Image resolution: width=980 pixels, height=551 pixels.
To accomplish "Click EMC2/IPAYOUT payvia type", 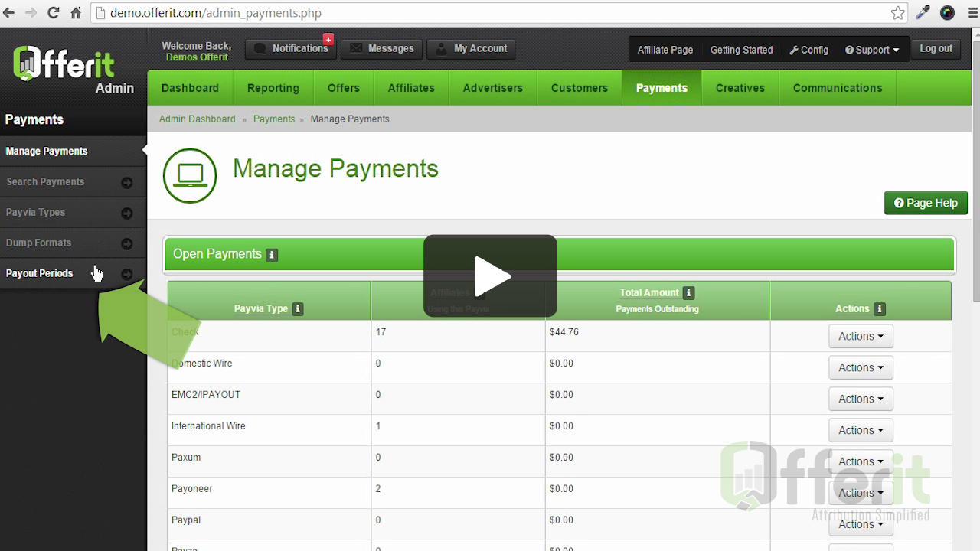I will (x=206, y=395).
